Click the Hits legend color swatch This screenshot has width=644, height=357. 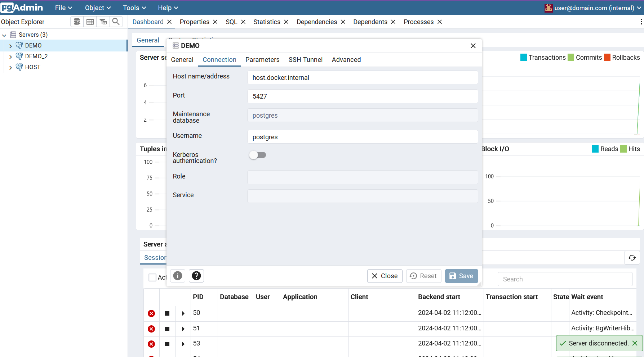623,149
